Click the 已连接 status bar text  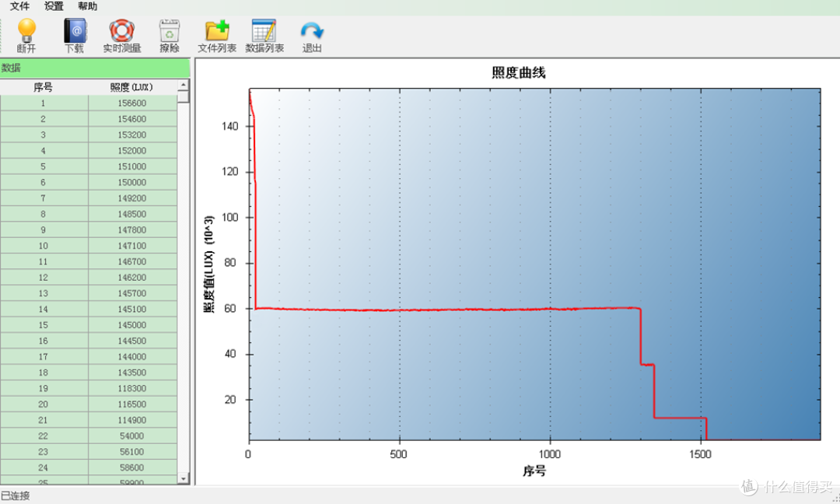(16, 496)
